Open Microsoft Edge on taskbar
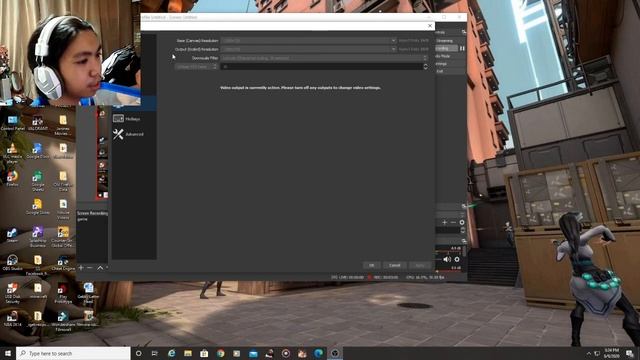640x360 pixels. [318, 353]
